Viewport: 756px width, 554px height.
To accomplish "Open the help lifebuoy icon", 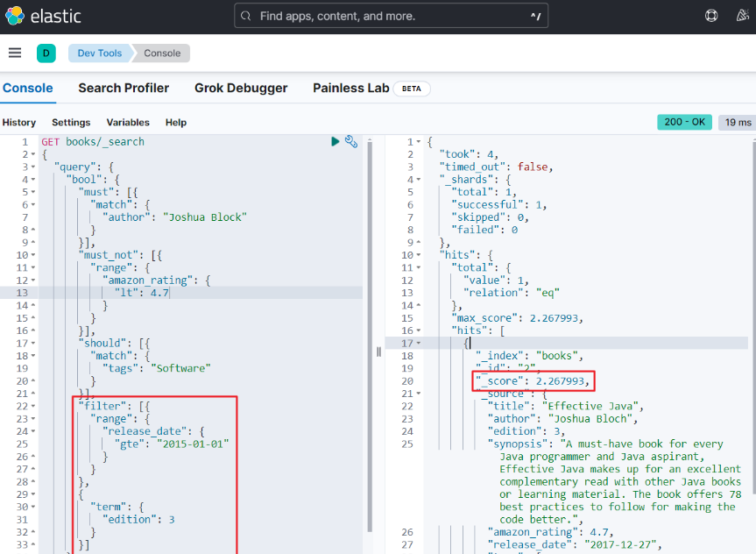I will click(711, 16).
